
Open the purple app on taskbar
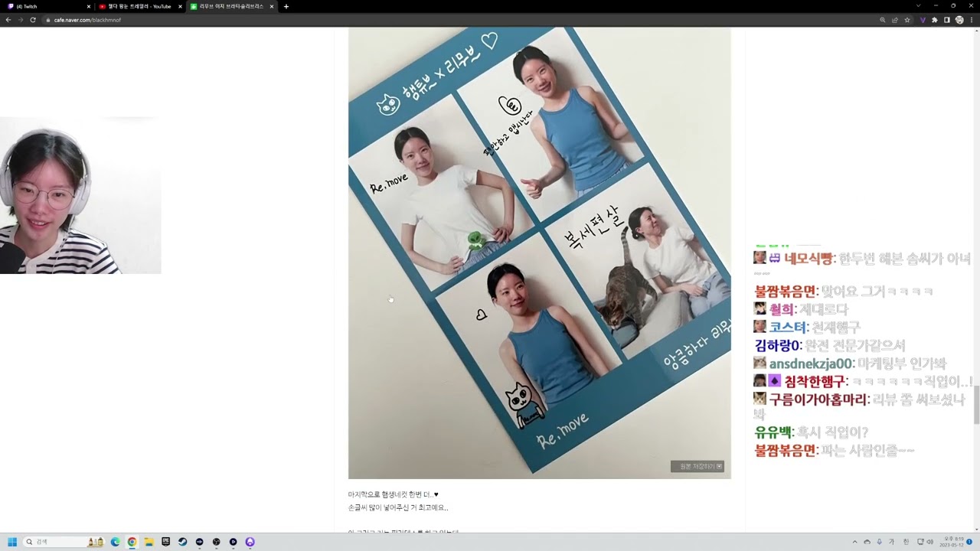tap(250, 542)
